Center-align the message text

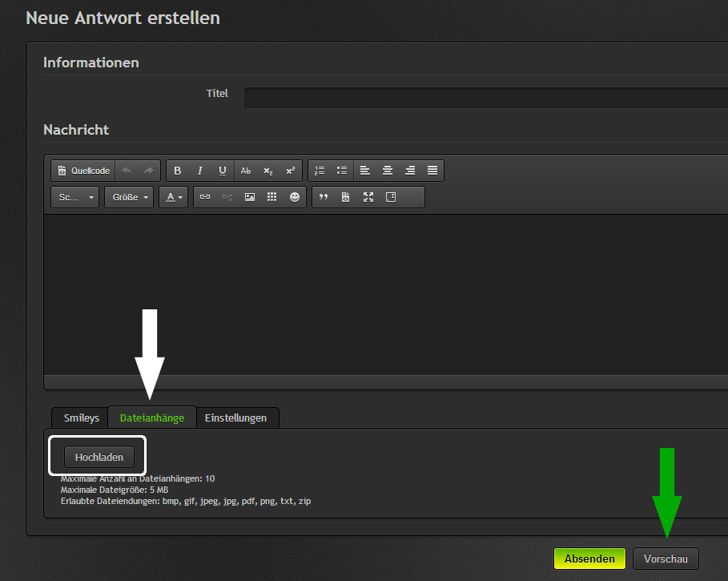[388, 171]
